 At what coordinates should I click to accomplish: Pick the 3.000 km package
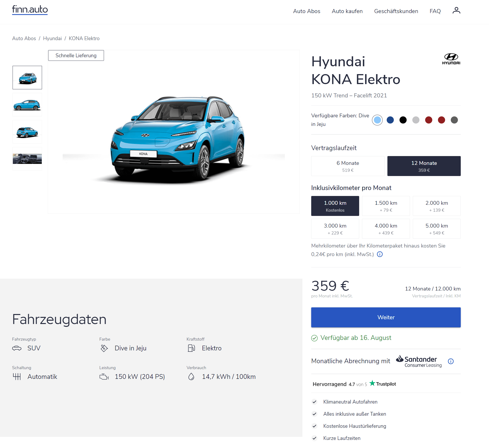point(335,229)
